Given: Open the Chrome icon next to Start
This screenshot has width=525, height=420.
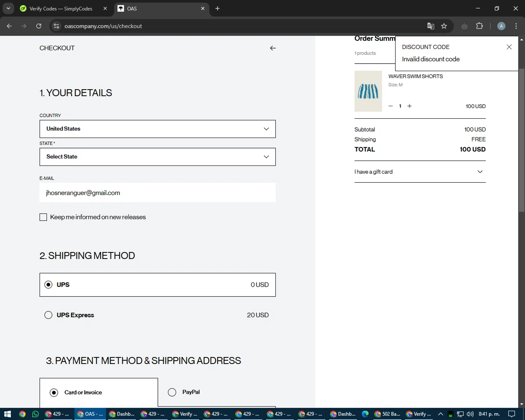Looking at the screenshot, I should click(22, 414).
